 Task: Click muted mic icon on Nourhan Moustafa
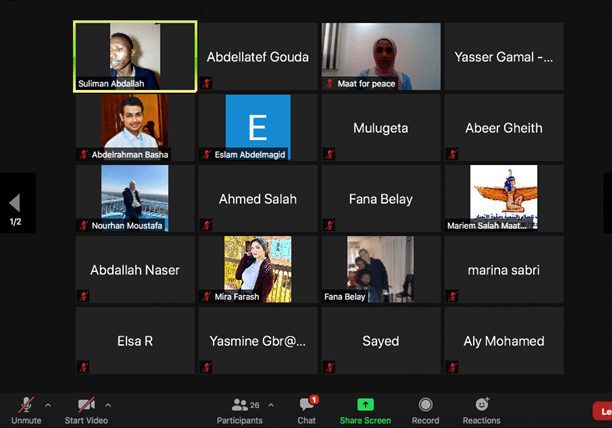point(84,225)
